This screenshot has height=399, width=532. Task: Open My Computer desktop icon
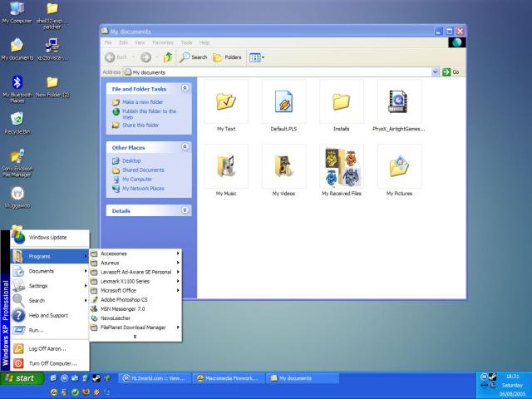[x=17, y=13]
